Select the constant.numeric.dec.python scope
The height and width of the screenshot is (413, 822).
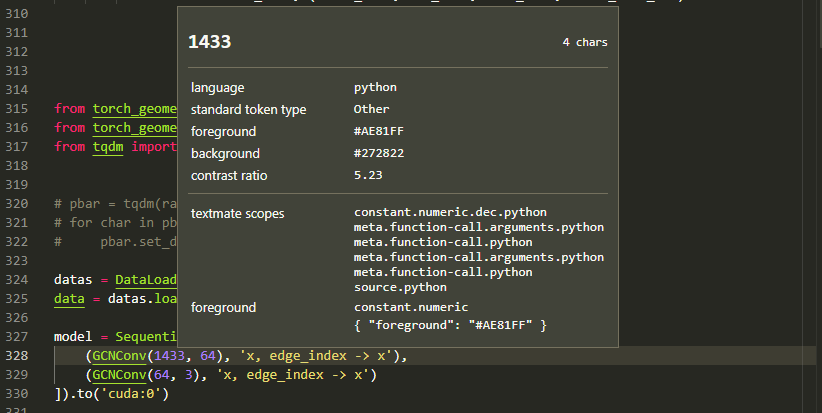point(450,212)
